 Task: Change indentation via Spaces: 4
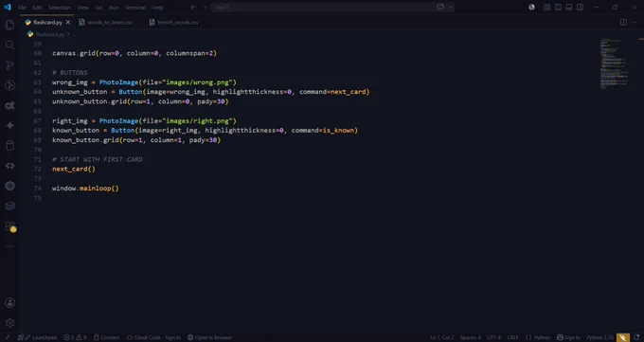[471, 337]
